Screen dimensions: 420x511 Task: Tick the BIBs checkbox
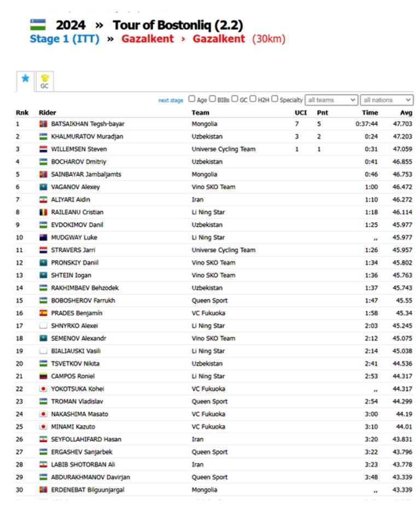(x=212, y=100)
